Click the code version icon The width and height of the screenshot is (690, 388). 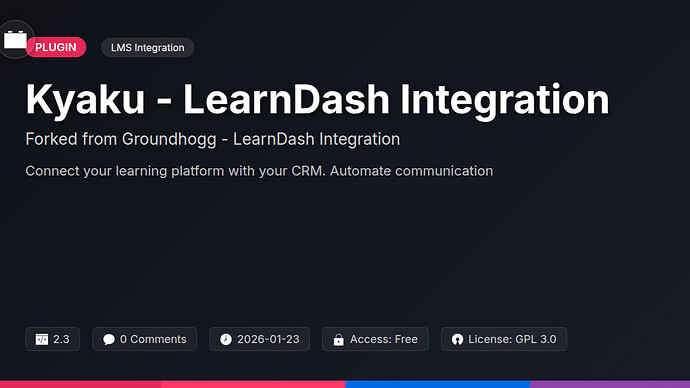[42, 339]
